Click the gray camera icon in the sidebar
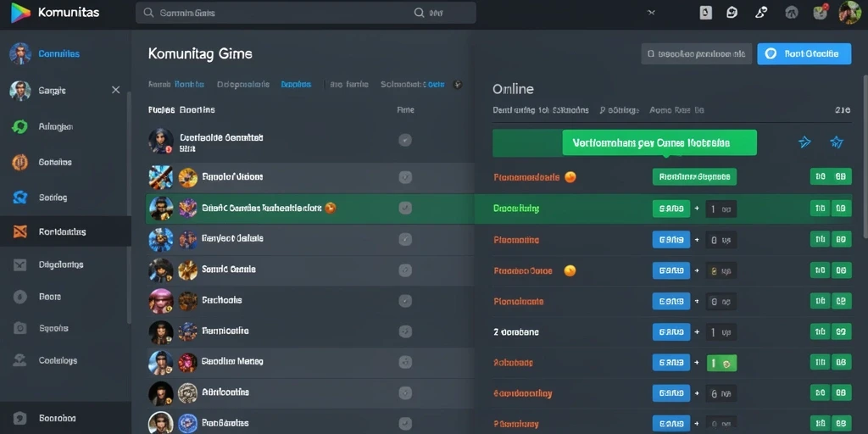Viewport: 868px width, 434px height. coord(20,328)
